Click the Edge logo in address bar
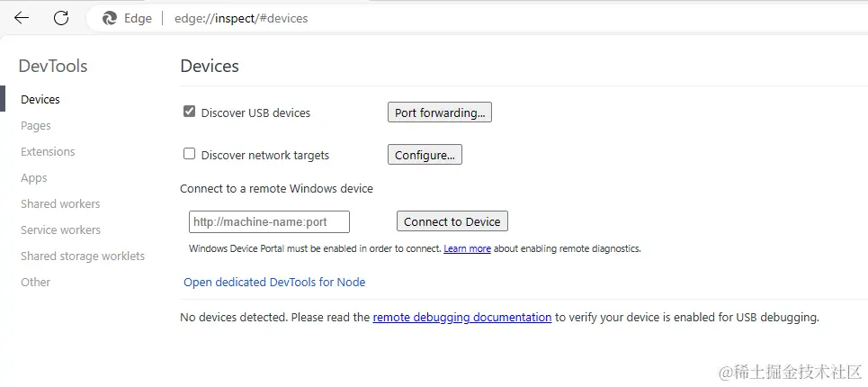 coord(110,18)
